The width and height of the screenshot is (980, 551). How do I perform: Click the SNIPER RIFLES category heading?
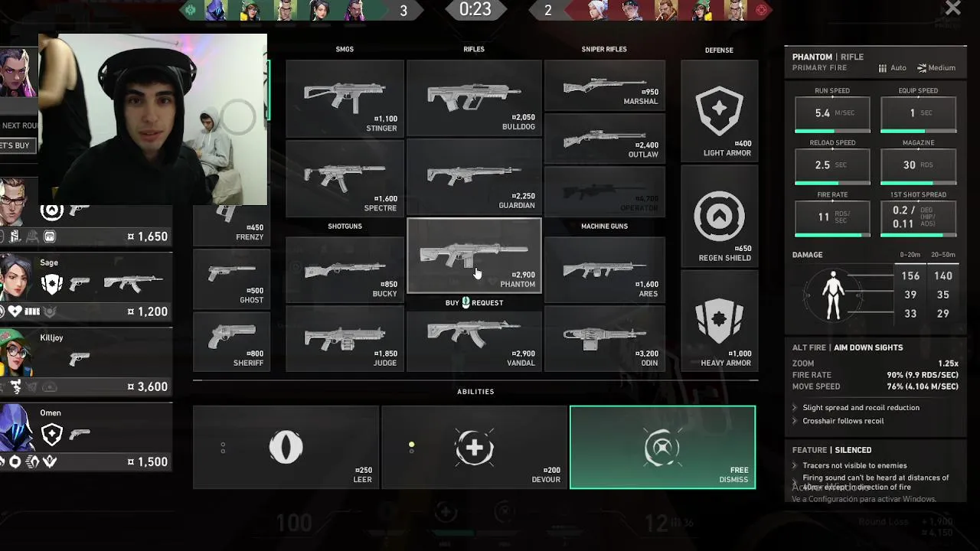point(604,49)
